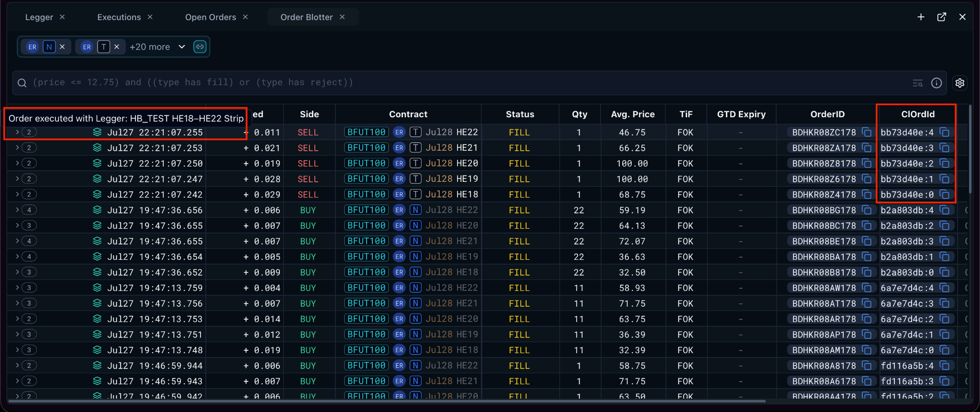The height and width of the screenshot is (412, 980).
Task: Switch to the Legger tab
Action: point(39,17)
